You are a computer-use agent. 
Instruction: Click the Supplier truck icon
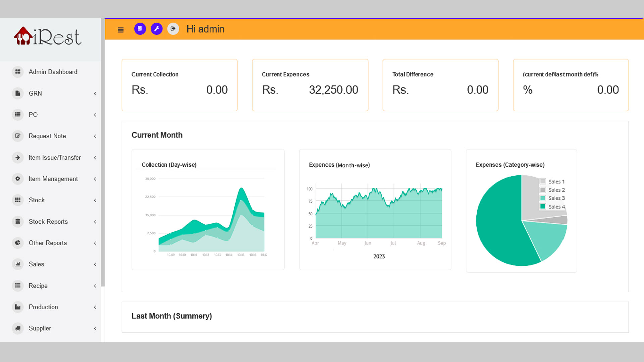click(18, 328)
